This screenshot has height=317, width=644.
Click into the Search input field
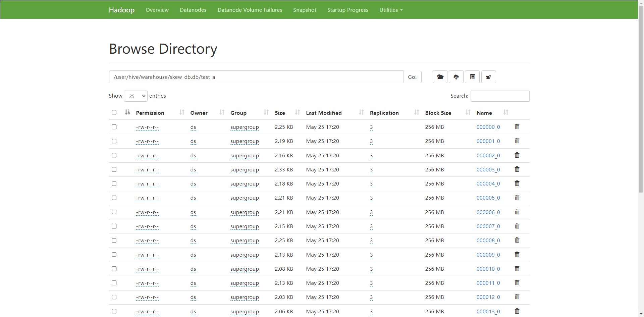click(x=500, y=96)
